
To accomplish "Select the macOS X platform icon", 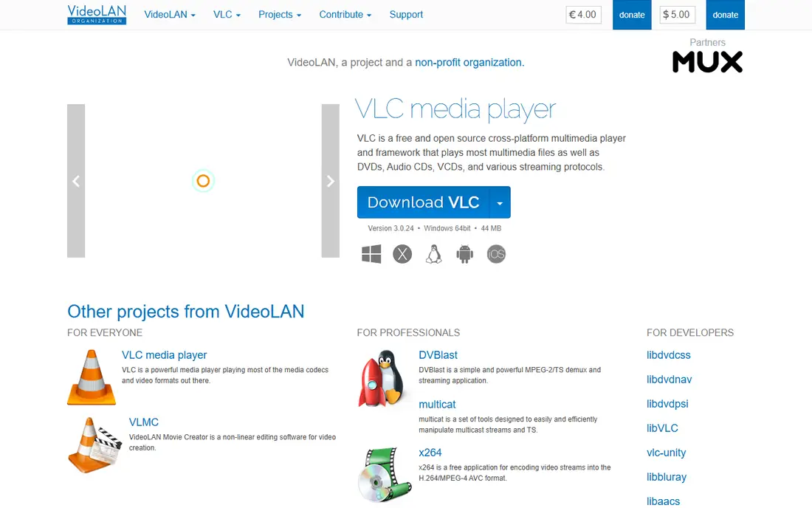I will point(402,254).
